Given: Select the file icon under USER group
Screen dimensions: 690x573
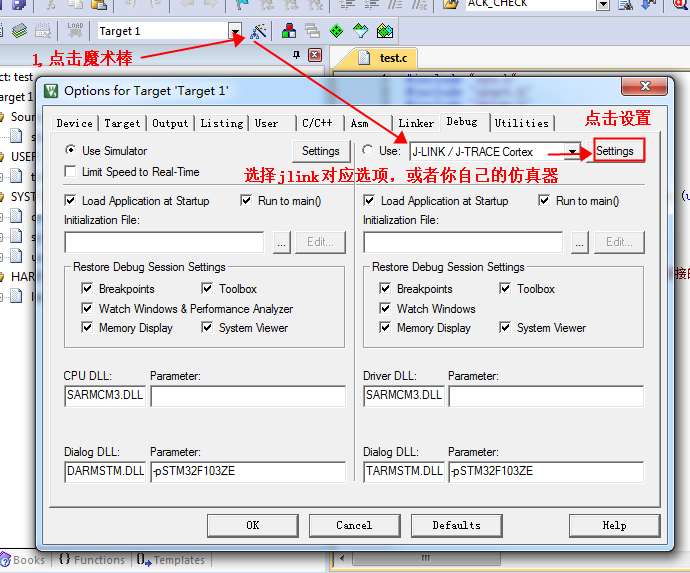Looking at the screenshot, I should [x=16, y=176].
